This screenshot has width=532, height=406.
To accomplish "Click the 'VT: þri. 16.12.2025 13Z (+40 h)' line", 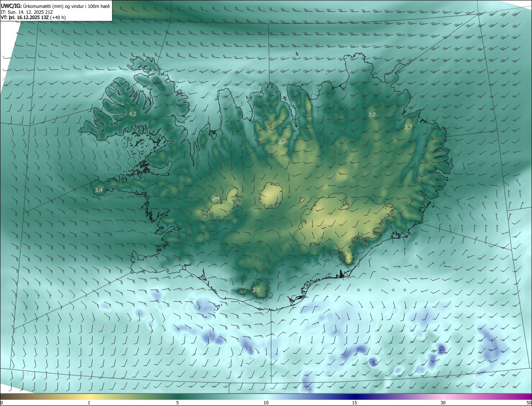I will [x=34, y=17].
